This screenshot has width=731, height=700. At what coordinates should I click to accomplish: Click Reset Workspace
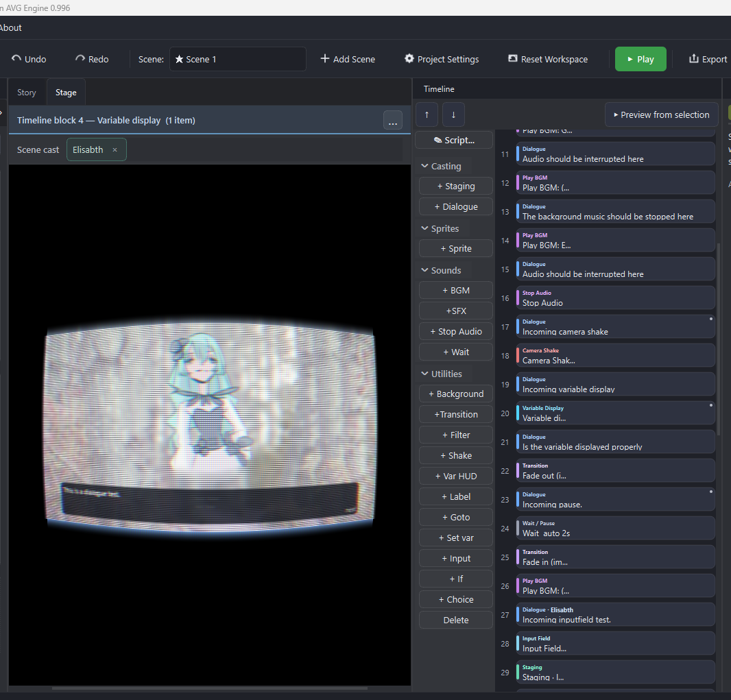tap(548, 59)
